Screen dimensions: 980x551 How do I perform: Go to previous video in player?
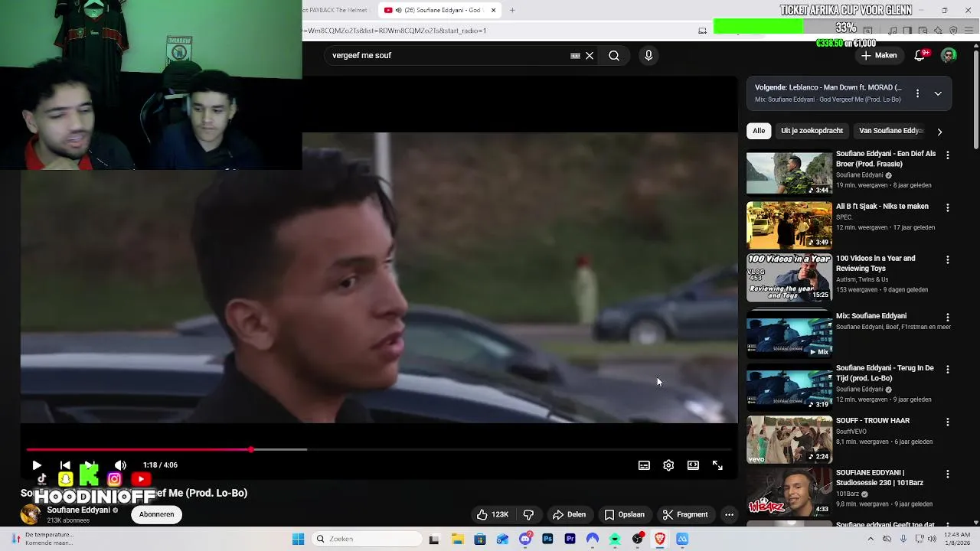[x=65, y=465]
